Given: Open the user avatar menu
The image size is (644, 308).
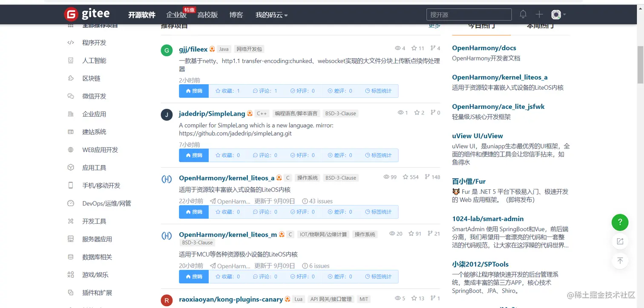Looking at the screenshot, I should (558, 14).
